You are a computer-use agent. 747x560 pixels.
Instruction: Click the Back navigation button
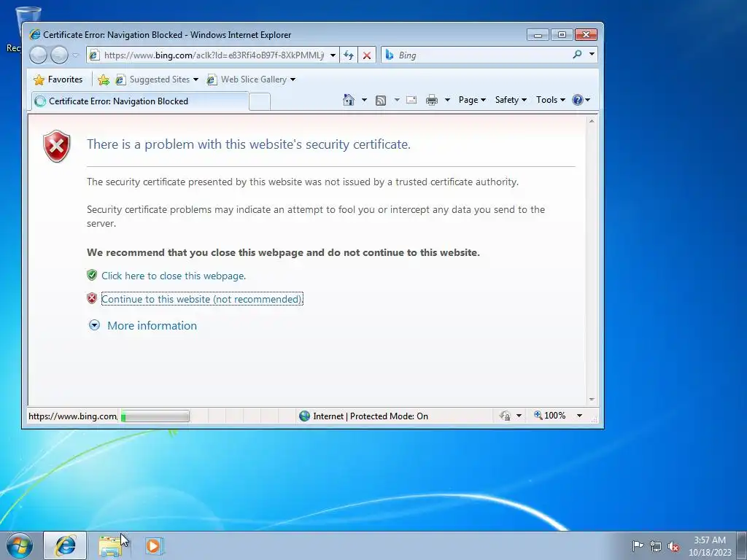(x=38, y=55)
